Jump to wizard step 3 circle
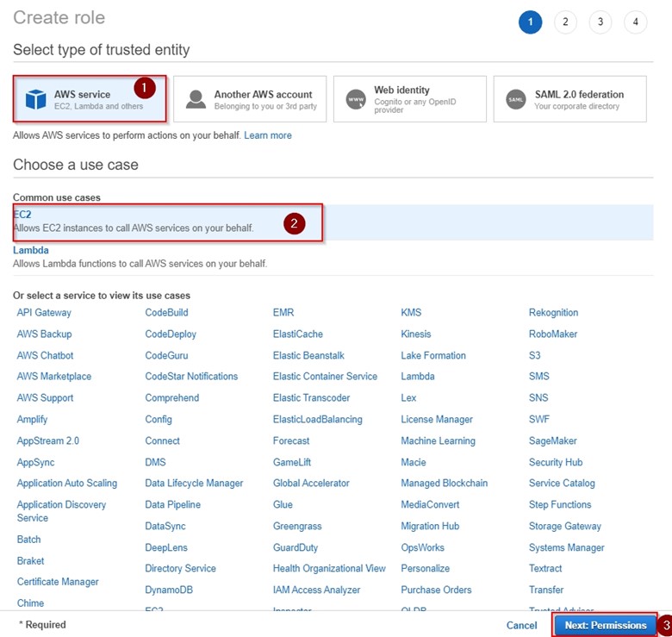 [x=600, y=22]
